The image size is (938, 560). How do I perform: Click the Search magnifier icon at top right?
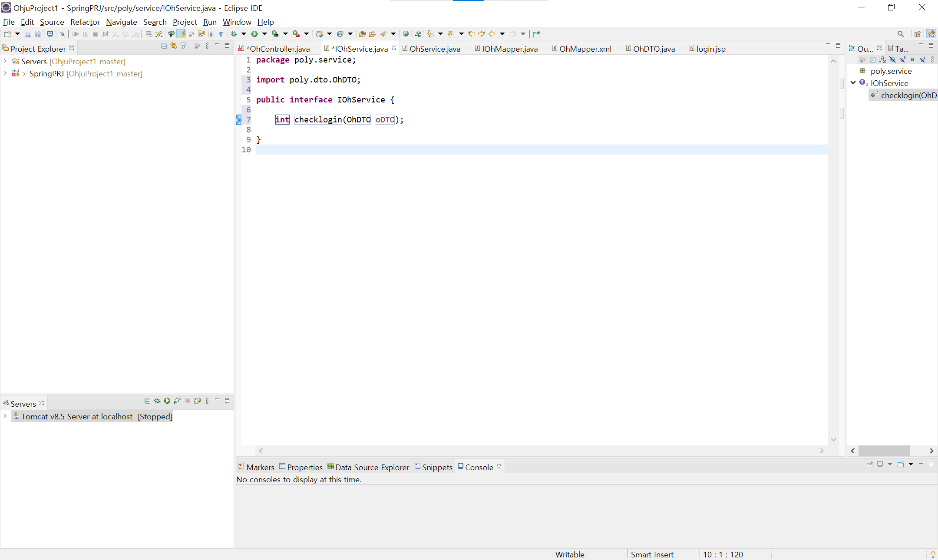point(900,34)
